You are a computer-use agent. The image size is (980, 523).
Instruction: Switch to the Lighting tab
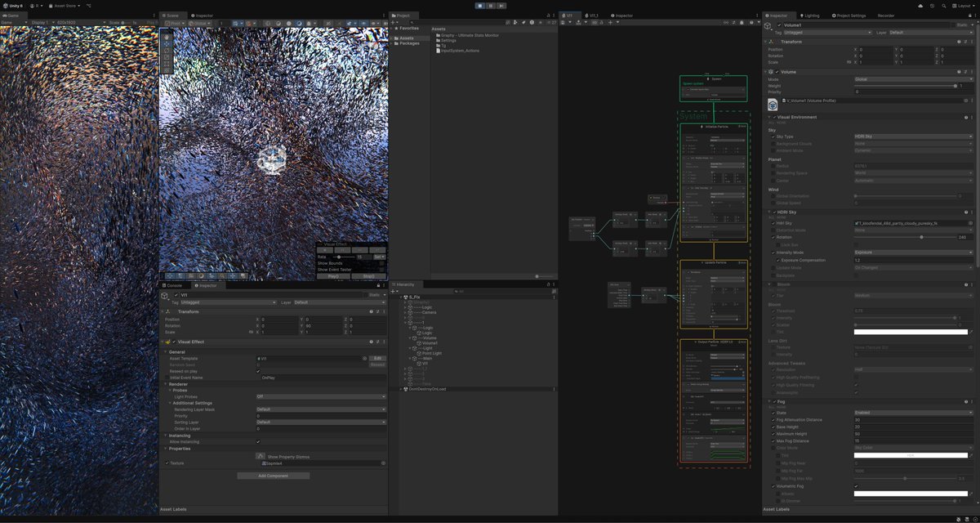click(810, 16)
